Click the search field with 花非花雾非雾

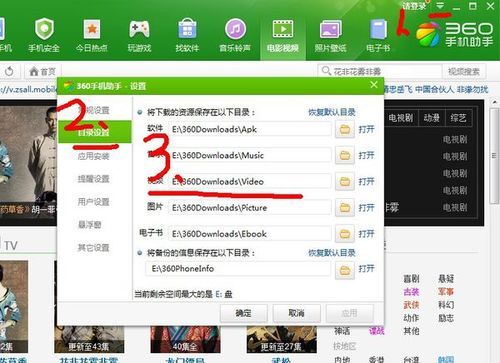point(380,71)
